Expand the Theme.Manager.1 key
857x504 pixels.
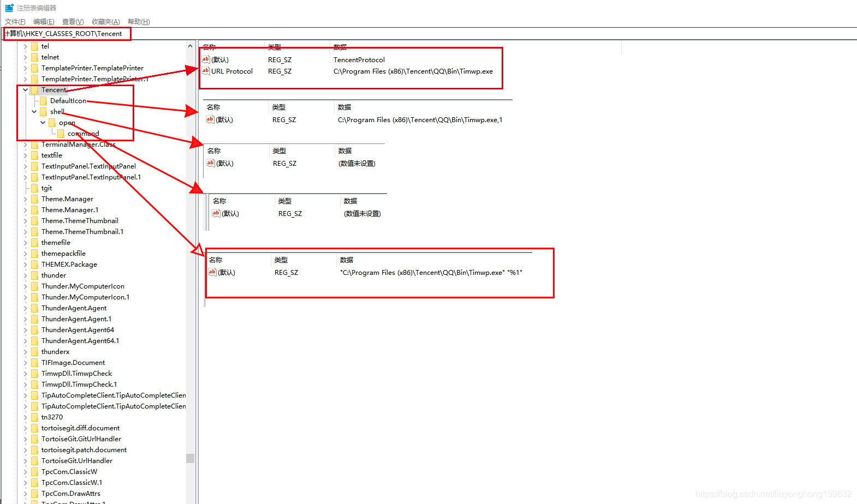click(x=25, y=210)
